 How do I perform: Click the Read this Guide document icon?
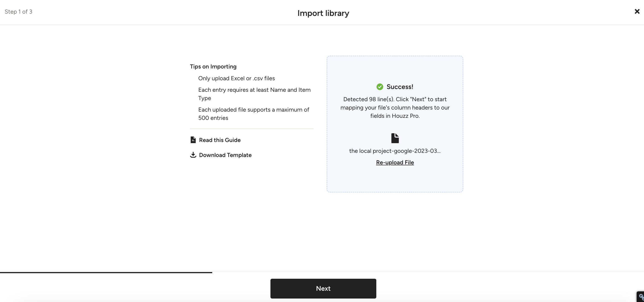[193, 140]
